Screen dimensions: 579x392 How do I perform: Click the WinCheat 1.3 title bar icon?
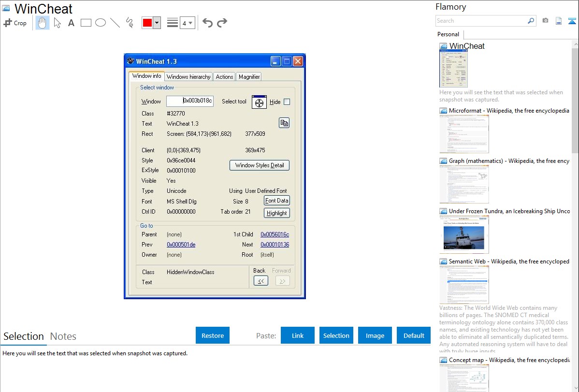[x=130, y=61]
